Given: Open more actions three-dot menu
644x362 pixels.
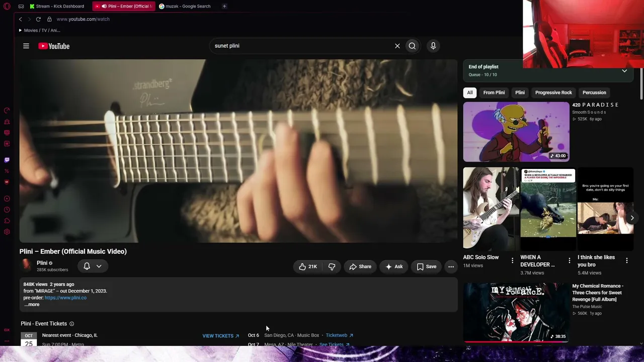Looking at the screenshot, I should (451, 266).
